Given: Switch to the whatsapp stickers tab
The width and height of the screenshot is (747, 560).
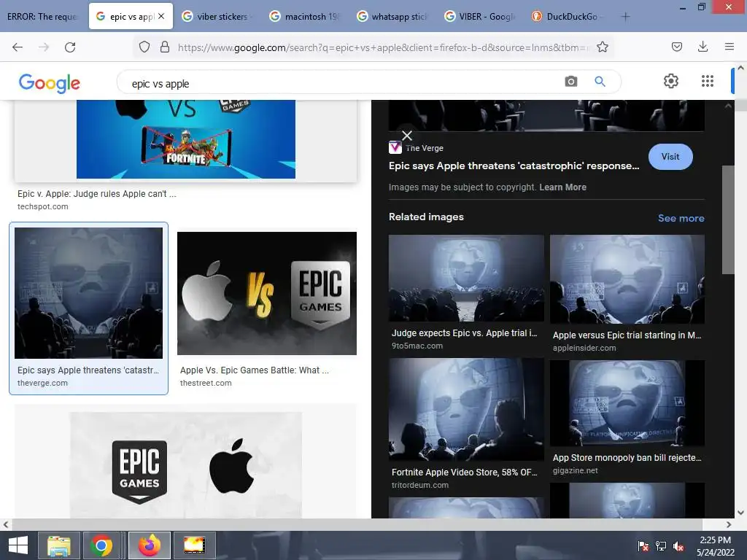Looking at the screenshot, I should [392, 17].
